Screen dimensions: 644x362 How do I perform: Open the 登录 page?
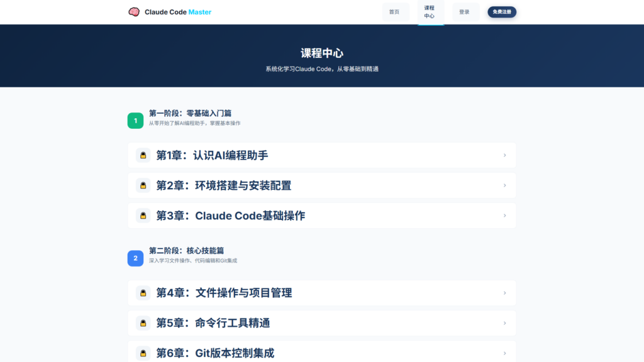pyautogui.click(x=465, y=12)
